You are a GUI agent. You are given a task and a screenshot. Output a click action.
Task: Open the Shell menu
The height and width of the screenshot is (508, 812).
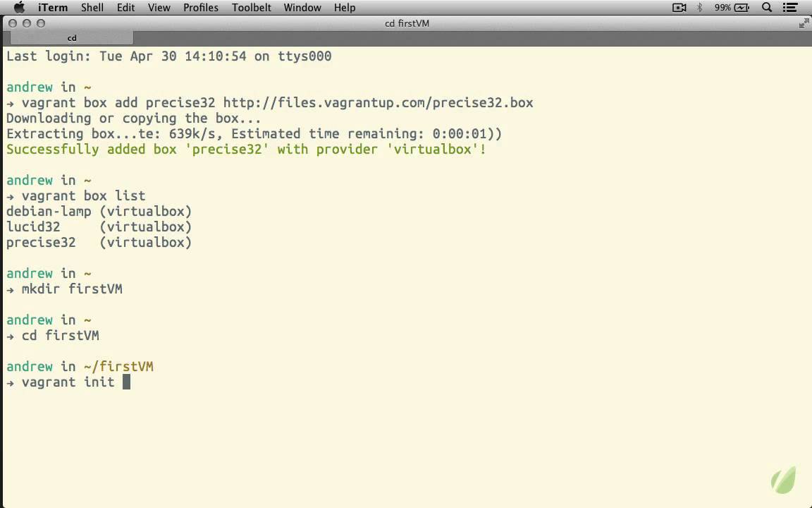click(92, 8)
